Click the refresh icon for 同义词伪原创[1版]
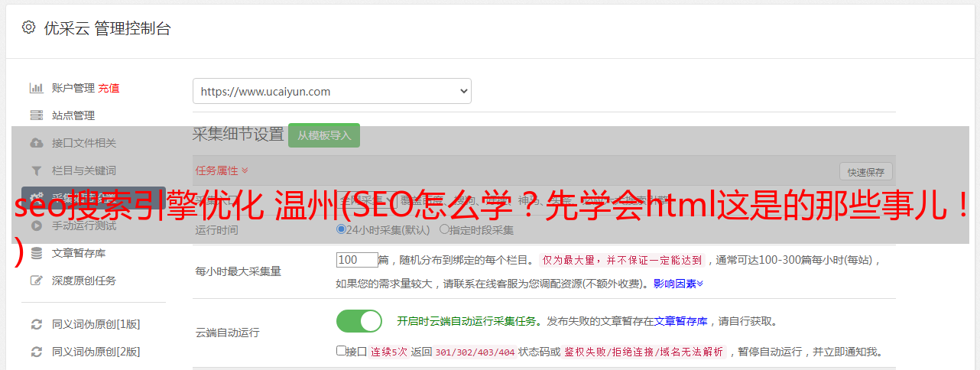980x370 pixels. 36,324
